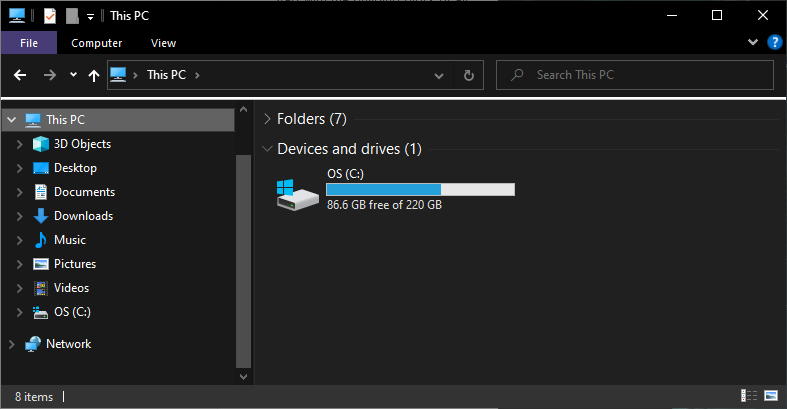Expand the 3D Objects tree node
787x409 pixels.
[19, 144]
